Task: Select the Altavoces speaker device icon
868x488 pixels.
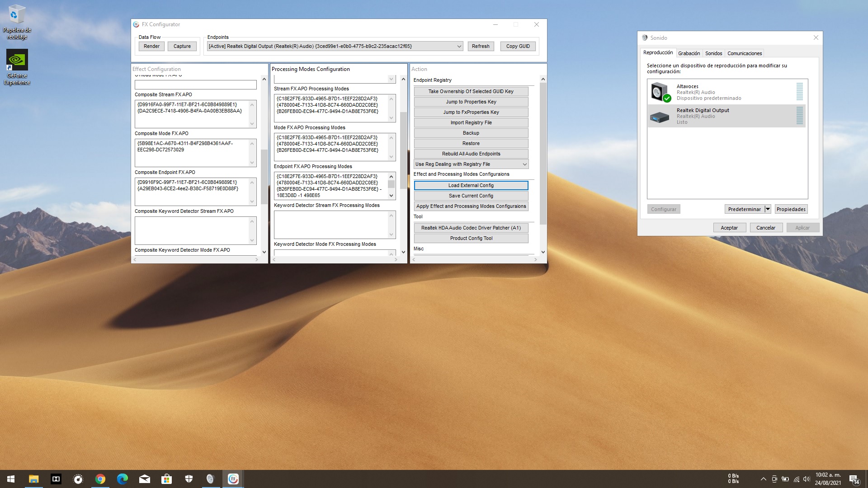Action: (x=660, y=92)
